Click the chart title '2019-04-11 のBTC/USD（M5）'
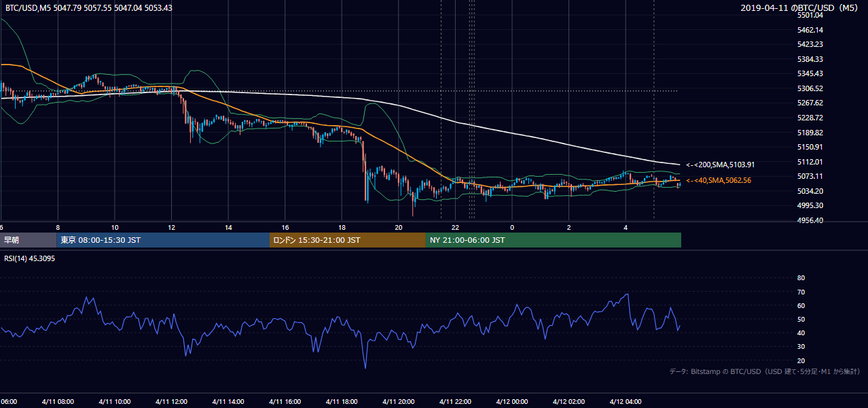This screenshot has width=868, height=408. (799, 8)
